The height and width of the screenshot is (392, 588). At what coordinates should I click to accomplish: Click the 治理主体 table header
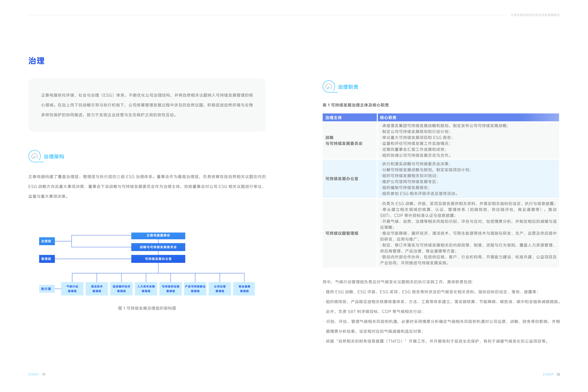coord(349,117)
